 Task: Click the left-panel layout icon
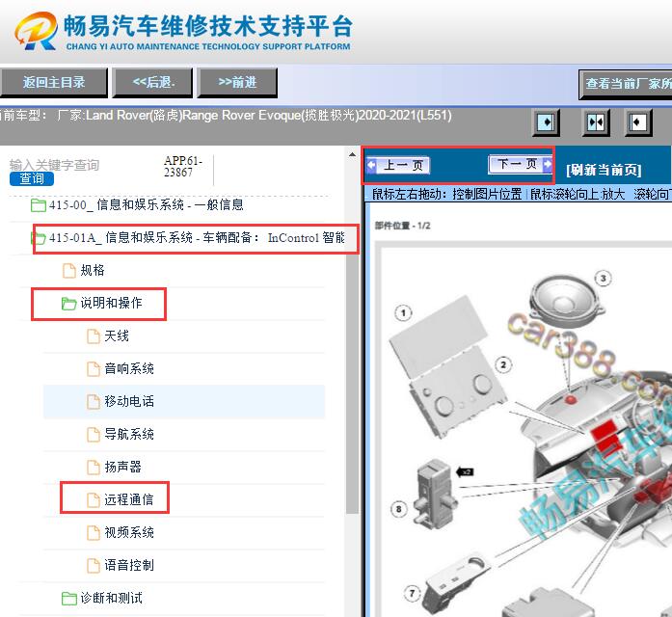point(546,122)
